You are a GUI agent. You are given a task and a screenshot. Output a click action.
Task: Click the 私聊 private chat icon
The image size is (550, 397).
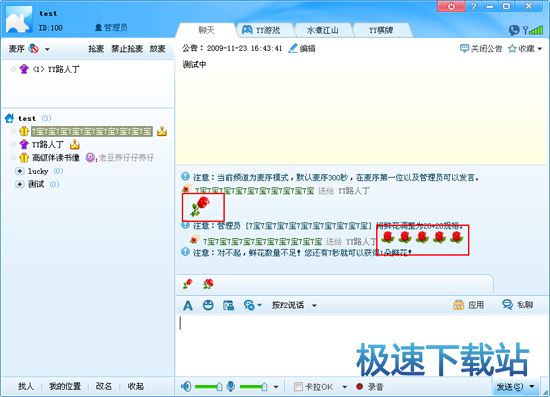click(507, 305)
